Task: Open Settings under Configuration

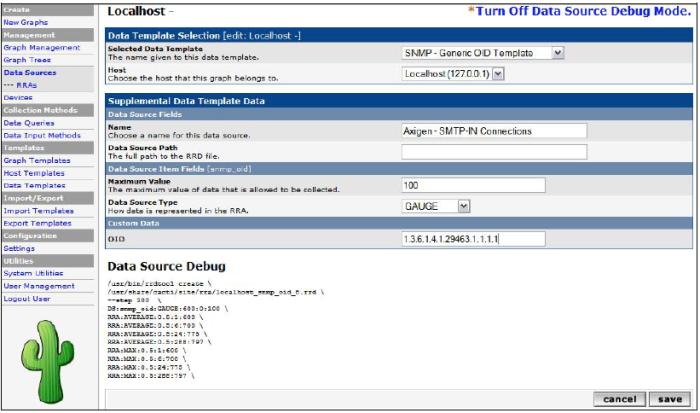Action: [x=19, y=248]
